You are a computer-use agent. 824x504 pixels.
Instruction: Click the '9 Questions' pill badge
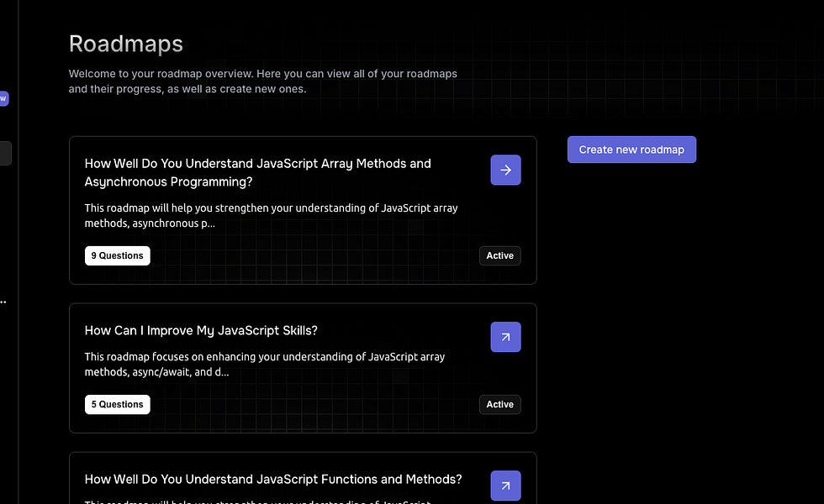[117, 255]
